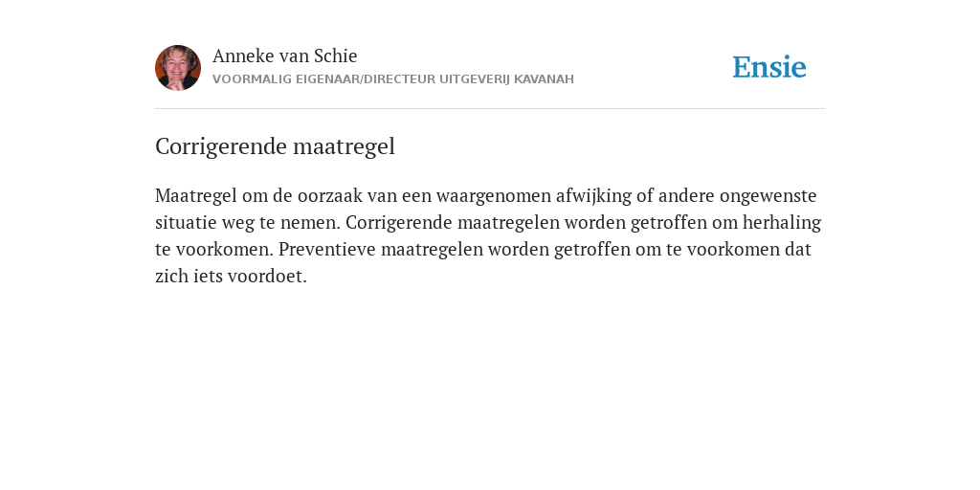Open the Ensie logo link
Image resolution: width=980 pixels, height=490 pixels.
click(769, 67)
